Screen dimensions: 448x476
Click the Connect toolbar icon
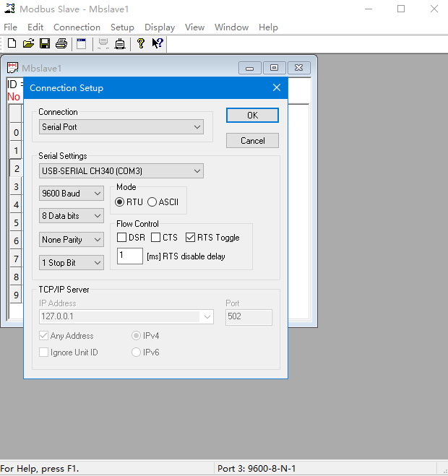pos(103,44)
